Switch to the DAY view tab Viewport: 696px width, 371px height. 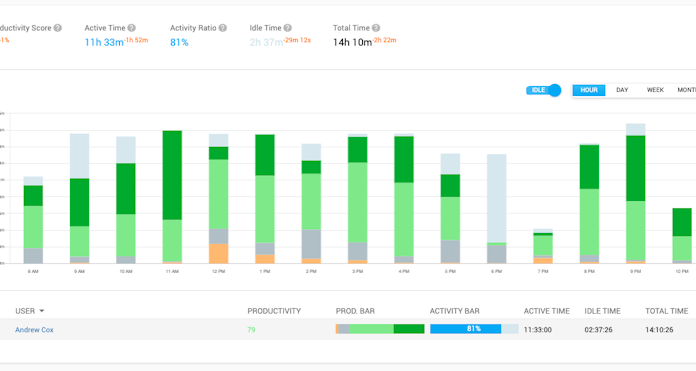(622, 90)
